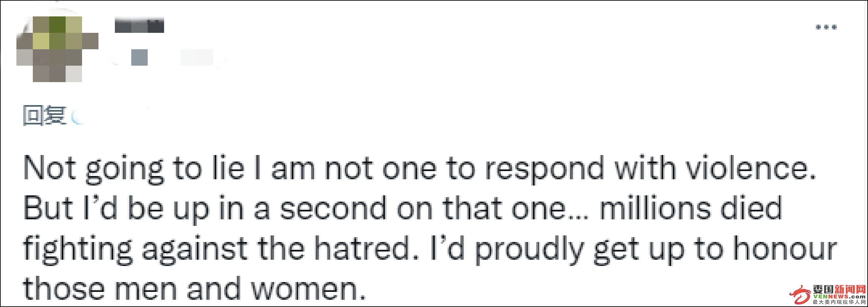
Task: Open the pixelated profile avatar
Action: (57, 49)
